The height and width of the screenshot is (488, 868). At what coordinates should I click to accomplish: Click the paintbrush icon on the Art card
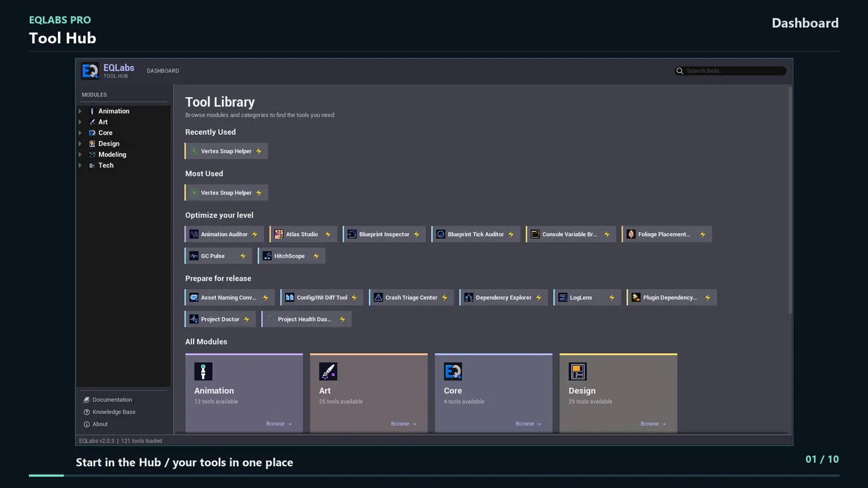coord(328,371)
